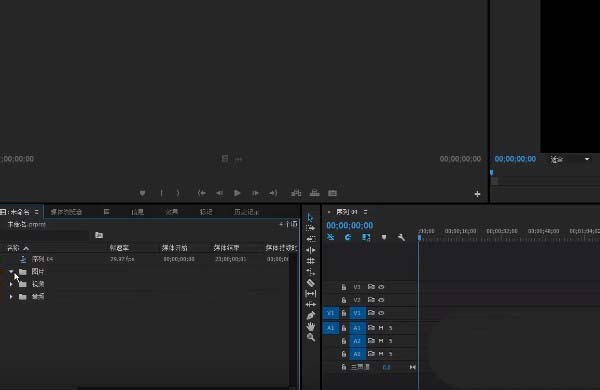600x390 pixels.
Task: Switch to the 媒体浏览器 tab
Action: click(66, 212)
